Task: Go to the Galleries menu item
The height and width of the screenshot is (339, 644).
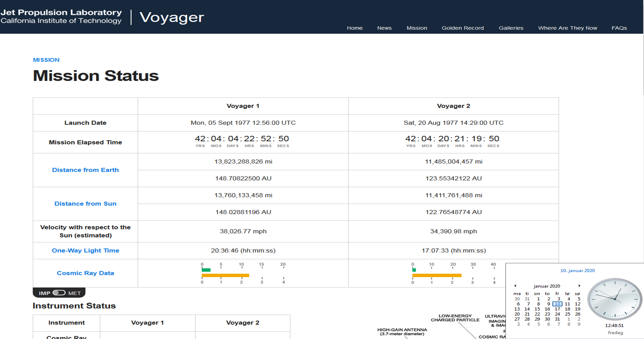Action: pos(511,28)
